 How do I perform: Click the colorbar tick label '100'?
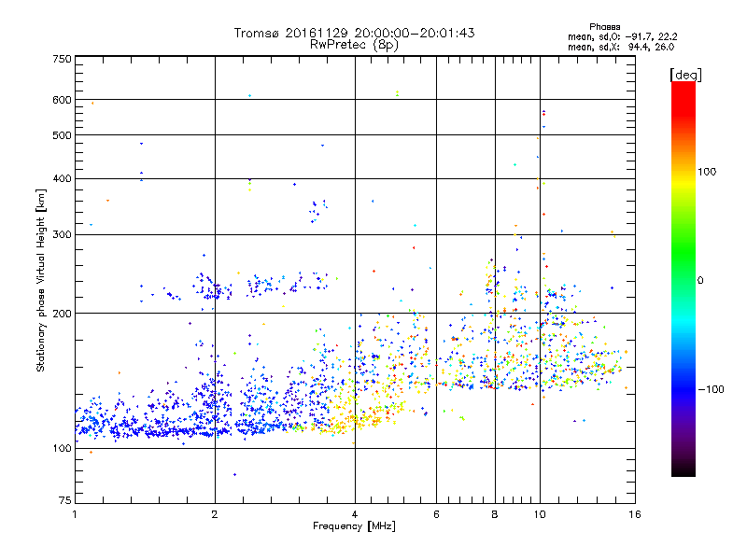pos(707,172)
